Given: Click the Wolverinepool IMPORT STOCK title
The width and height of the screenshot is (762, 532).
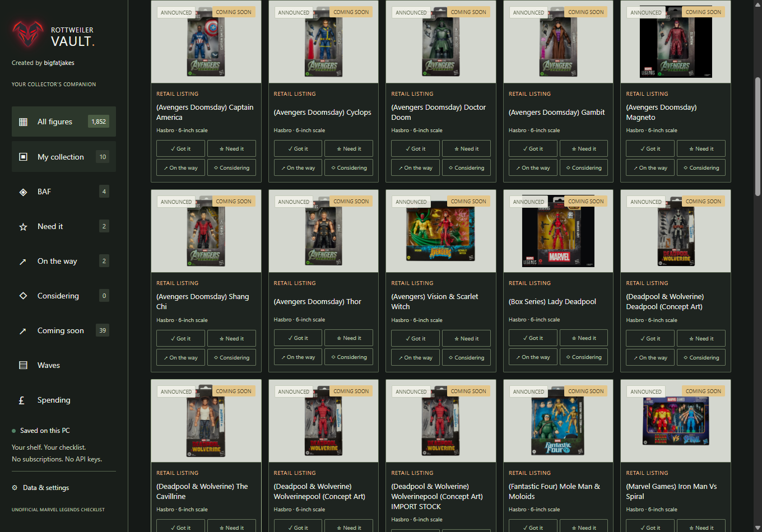Looking at the screenshot, I should pyautogui.click(x=437, y=496).
